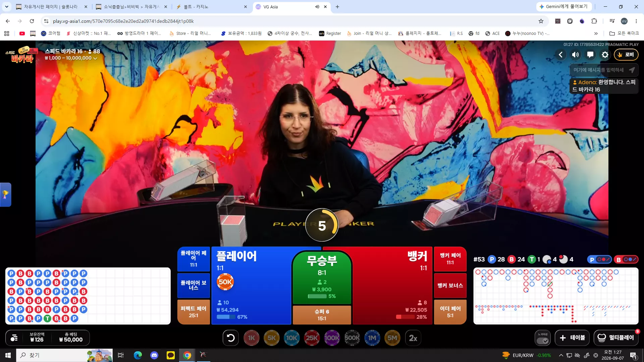Click the 2x double bet button
This screenshot has width=644, height=362.
[413, 338]
